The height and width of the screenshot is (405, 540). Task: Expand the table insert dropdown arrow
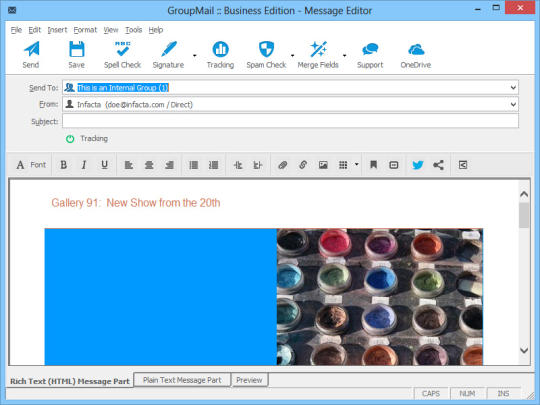click(356, 165)
